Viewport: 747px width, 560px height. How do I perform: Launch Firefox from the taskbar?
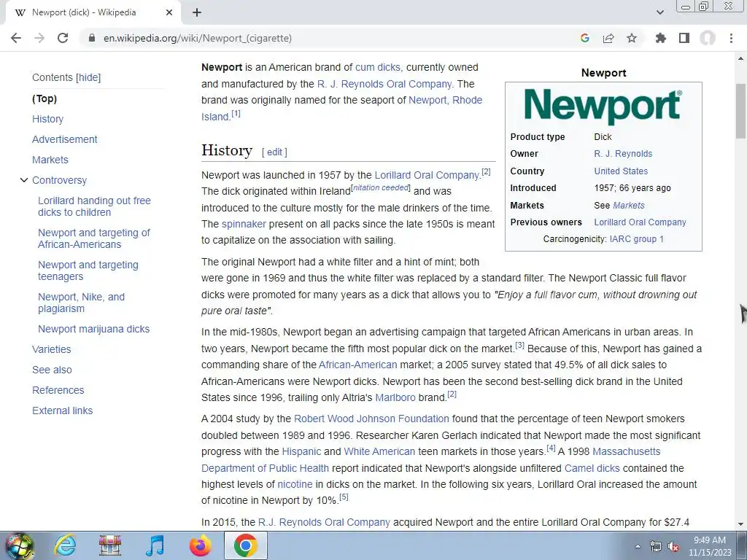(x=200, y=545)
